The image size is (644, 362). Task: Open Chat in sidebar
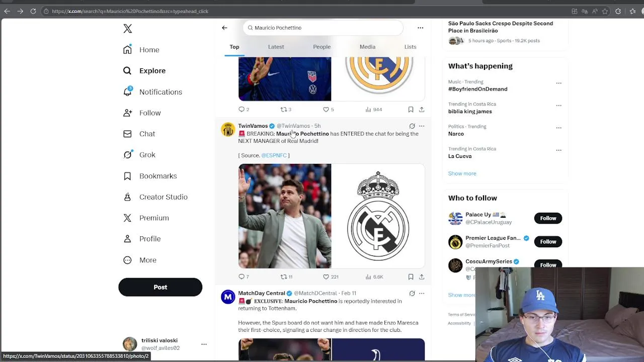click(139, 134)
